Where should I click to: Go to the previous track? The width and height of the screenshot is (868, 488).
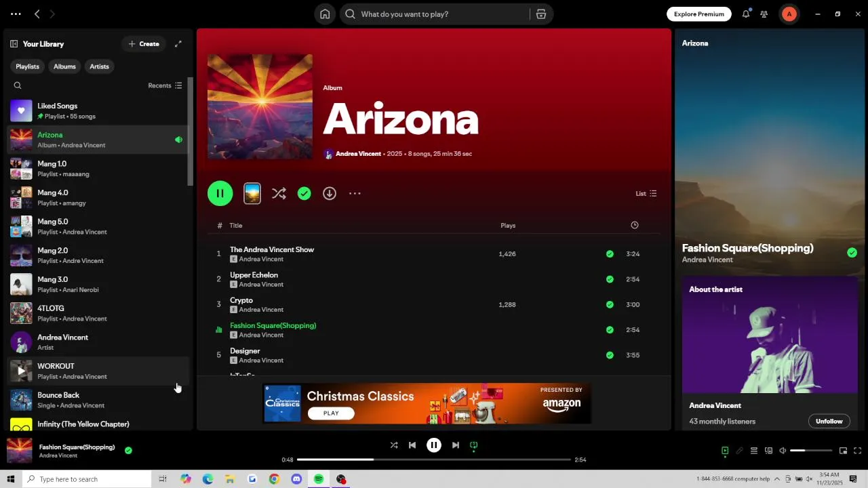tap(412, 445)
